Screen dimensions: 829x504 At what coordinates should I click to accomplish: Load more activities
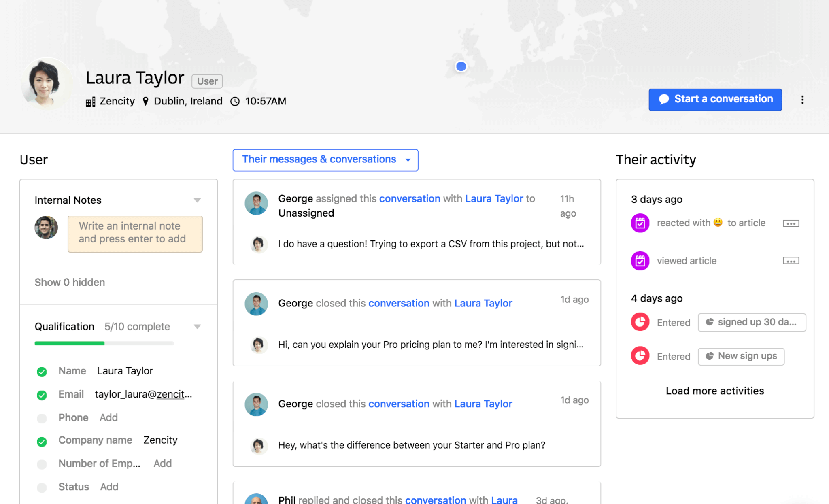[x=715, y=391]
